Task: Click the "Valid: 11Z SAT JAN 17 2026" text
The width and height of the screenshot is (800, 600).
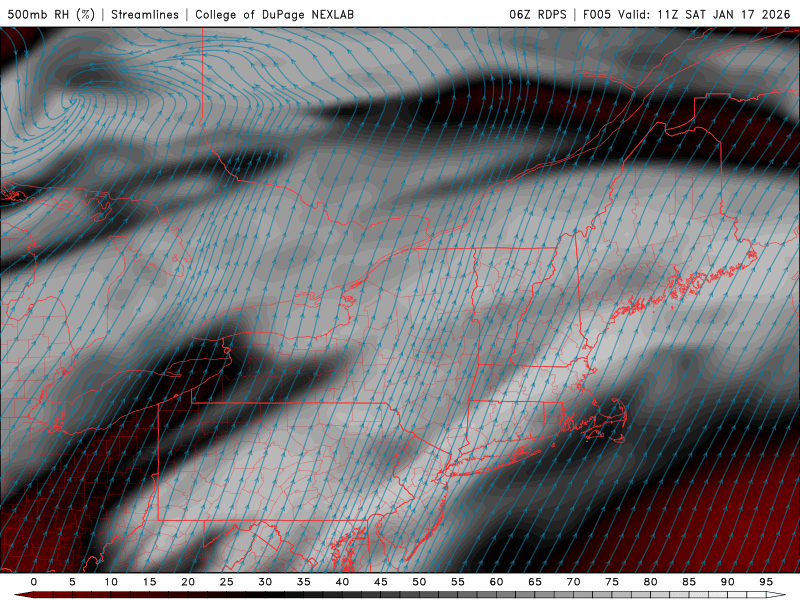Action: [704, 14]
